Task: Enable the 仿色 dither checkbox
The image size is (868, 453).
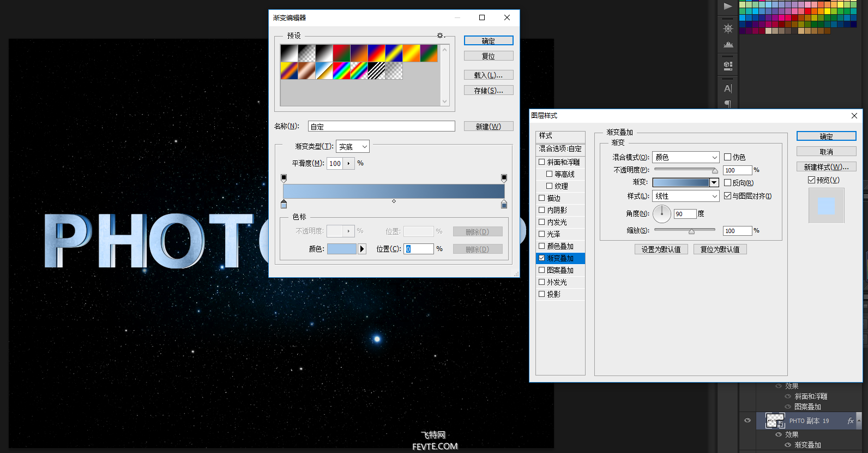Action: click(x=727, y=157)
